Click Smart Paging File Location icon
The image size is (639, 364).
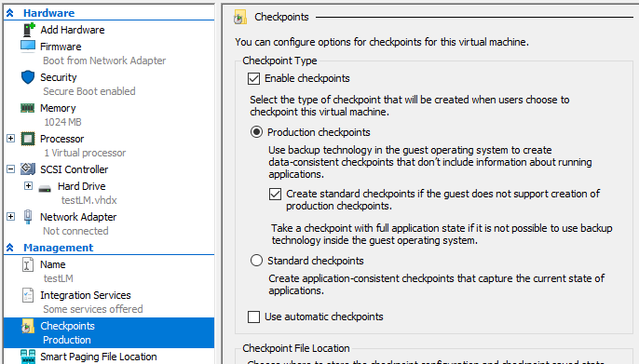click(x=28, y=357)
